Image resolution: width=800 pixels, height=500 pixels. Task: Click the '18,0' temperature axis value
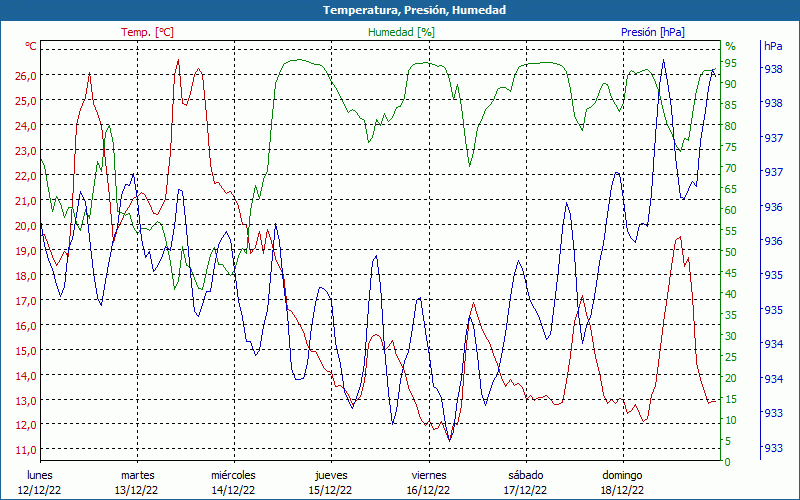click(25, 276)
